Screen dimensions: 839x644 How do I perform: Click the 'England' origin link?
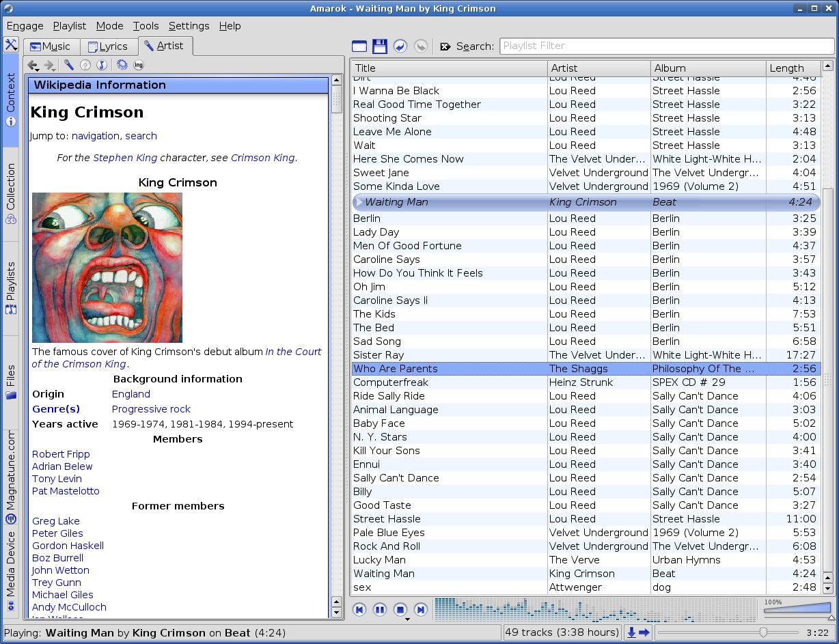pos(131,394)
